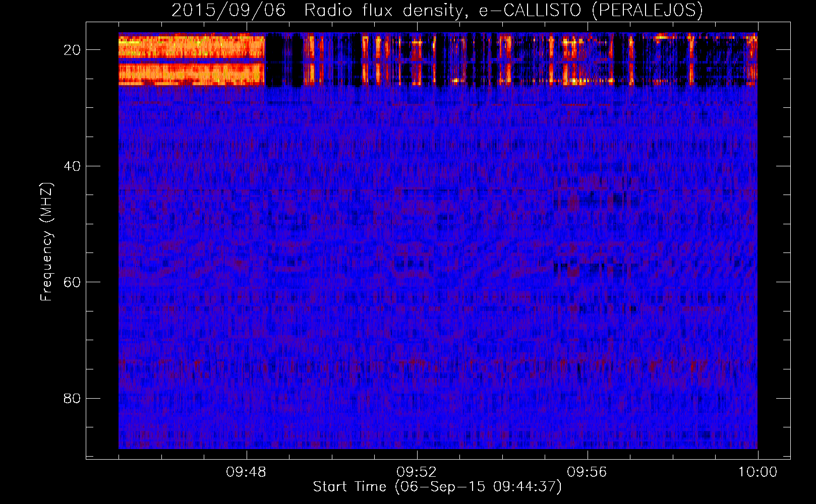
Task: Click the 10:00 time tick label
Action: [758, 472]
